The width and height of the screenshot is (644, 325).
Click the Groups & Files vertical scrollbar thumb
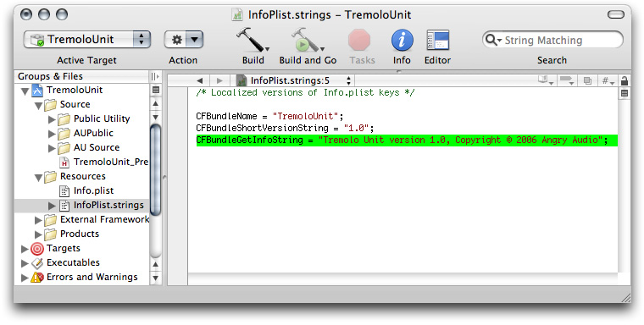pyautogui.click(x=155, y=169)
